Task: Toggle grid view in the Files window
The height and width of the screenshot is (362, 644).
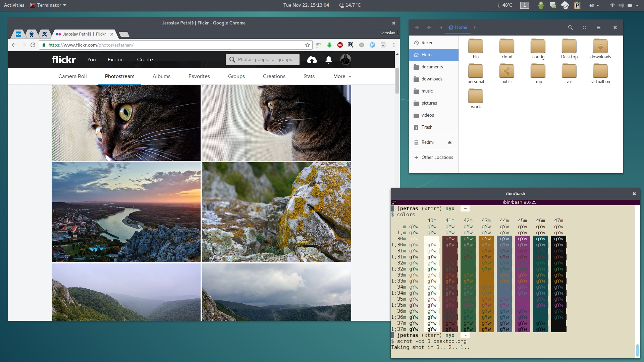Action: [x=585, y=27]
